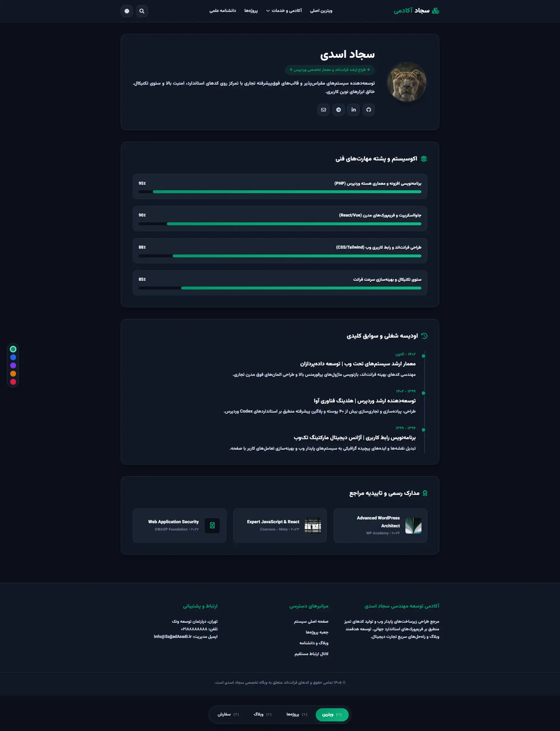The image size is (560, 731).
Task: Click the Web Application Security certificate card
Action: click(x=179, y=526)
